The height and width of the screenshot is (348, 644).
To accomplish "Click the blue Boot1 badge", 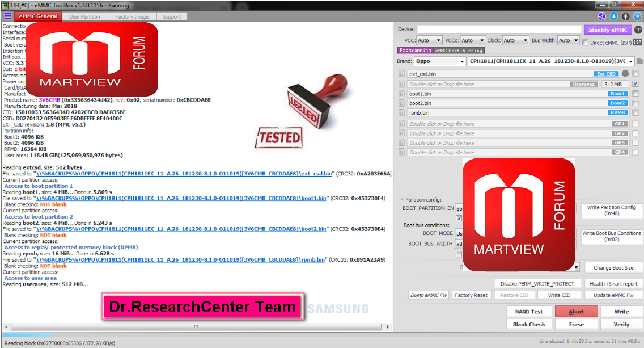I will tap(617, 94).
